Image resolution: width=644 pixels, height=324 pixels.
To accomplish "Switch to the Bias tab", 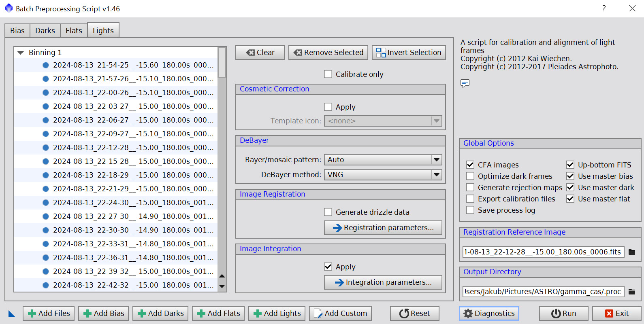I will coord(17,31).
